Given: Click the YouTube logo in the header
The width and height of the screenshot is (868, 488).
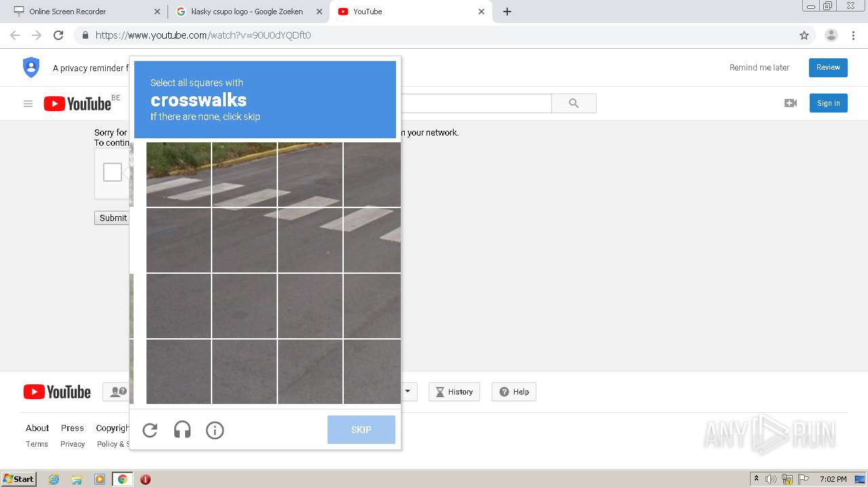Looking at the screenshot, I should 77,104.
